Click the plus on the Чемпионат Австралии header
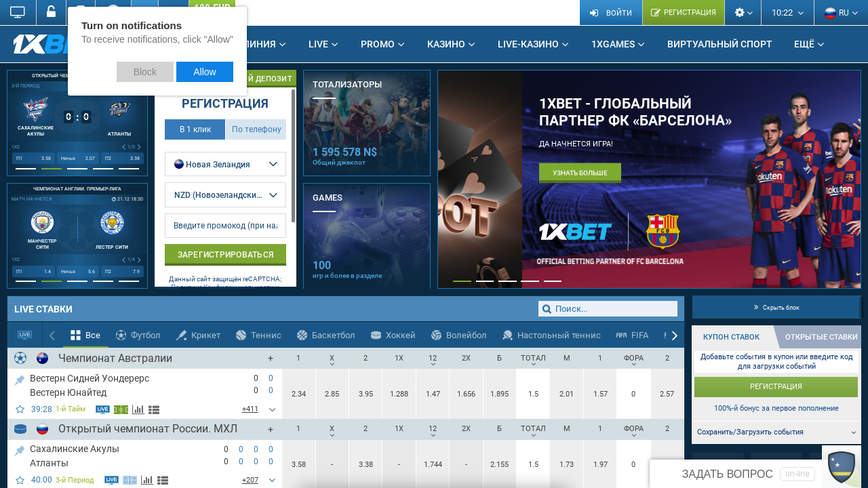Image resolution: width=868 pixels, height=488 pixels. [x=271, y=358]
